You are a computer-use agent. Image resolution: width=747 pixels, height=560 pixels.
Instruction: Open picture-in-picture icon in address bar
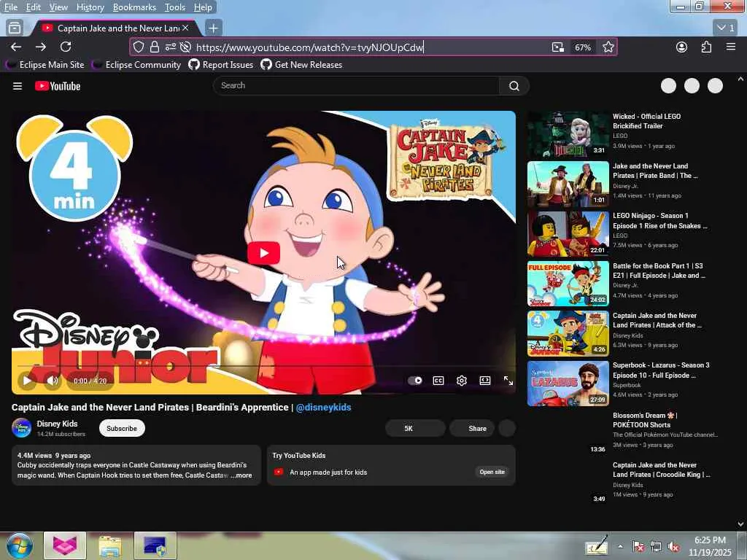pos(558,47)
